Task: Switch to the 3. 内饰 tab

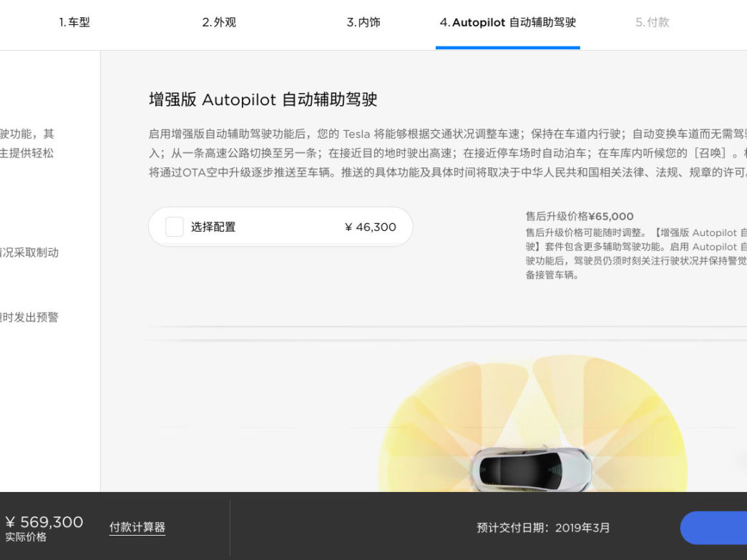Action: [363, 22]
